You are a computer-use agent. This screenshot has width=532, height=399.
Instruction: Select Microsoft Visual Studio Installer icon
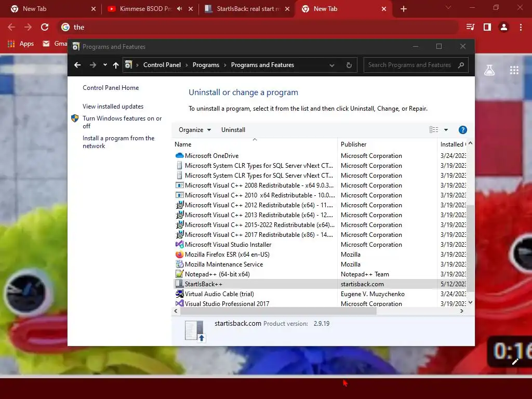point(179,244)
